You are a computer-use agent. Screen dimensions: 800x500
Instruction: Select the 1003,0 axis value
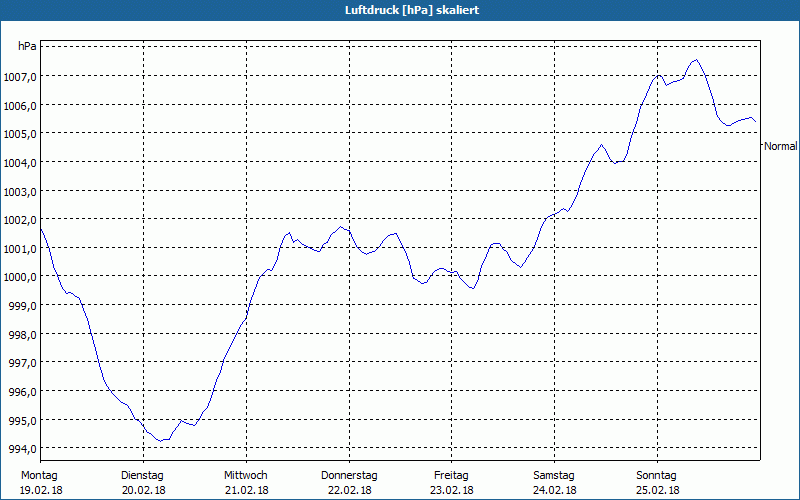point(20,192)
